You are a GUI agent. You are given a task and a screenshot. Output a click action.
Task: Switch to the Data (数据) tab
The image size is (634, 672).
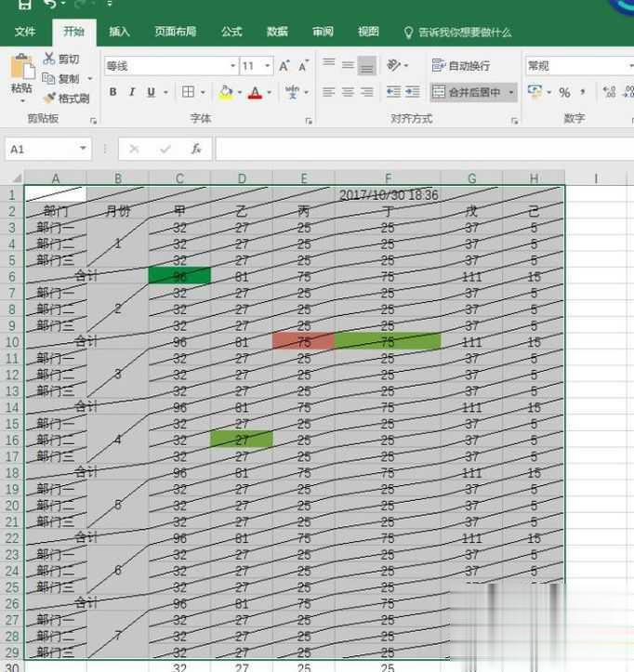point(277,32)
